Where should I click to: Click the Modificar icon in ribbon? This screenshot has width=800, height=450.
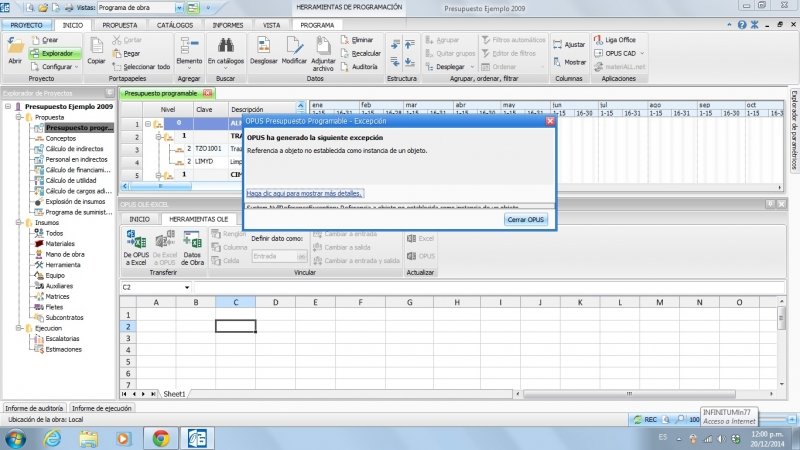click(x=294, y=47)
